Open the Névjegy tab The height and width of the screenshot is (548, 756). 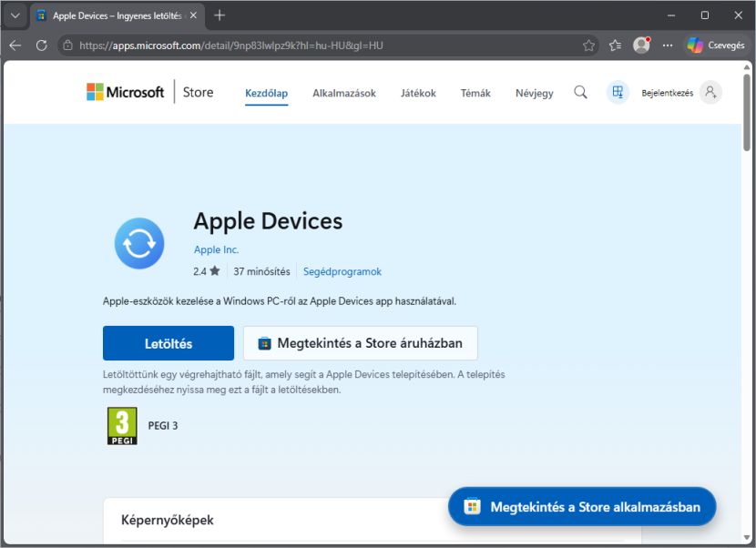tap(535, 93)
